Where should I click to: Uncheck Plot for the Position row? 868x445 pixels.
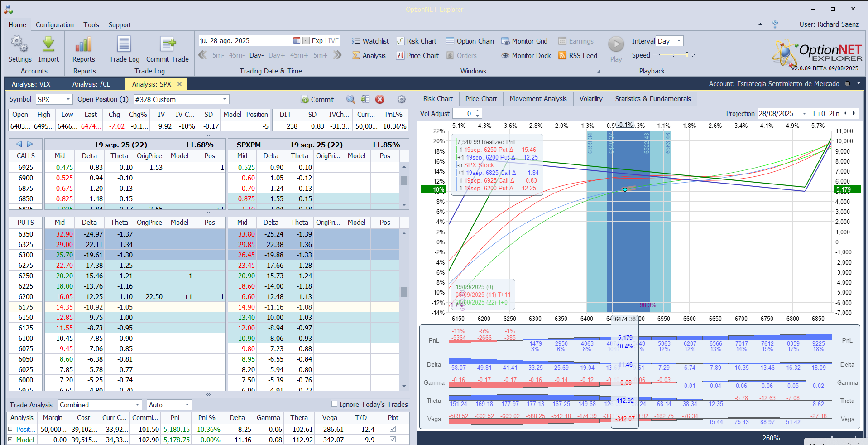(x=393, y=429)
